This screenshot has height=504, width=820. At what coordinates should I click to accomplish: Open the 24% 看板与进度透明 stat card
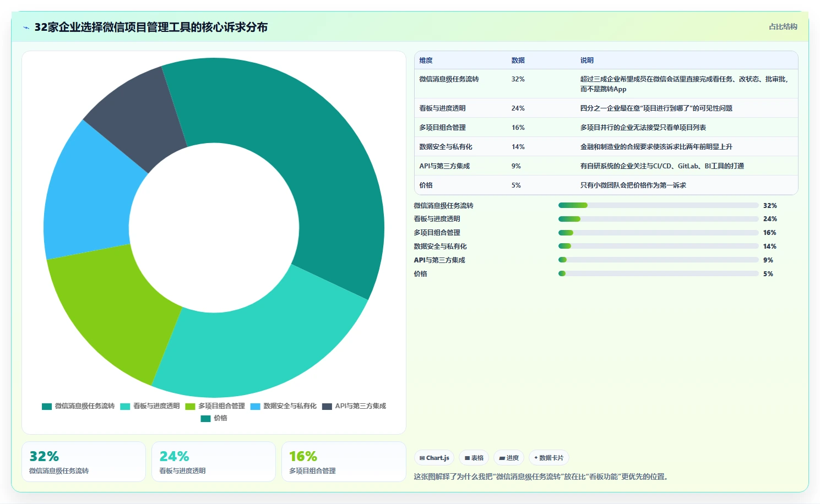[214, 462]
